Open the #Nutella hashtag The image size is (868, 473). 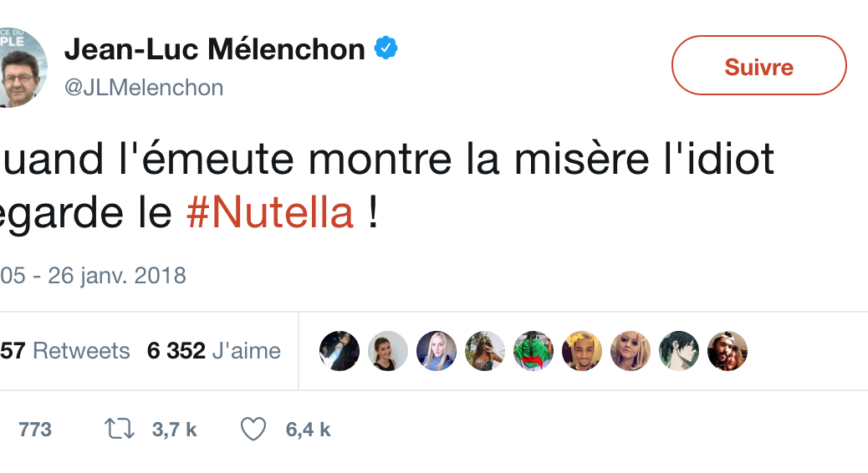click(272, 212)
